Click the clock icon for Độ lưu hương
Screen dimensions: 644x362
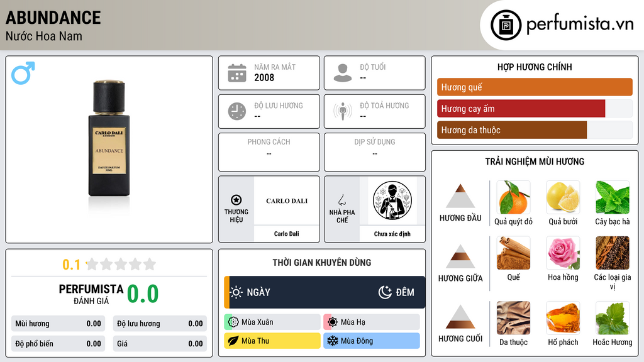click(x=237, y=111)
